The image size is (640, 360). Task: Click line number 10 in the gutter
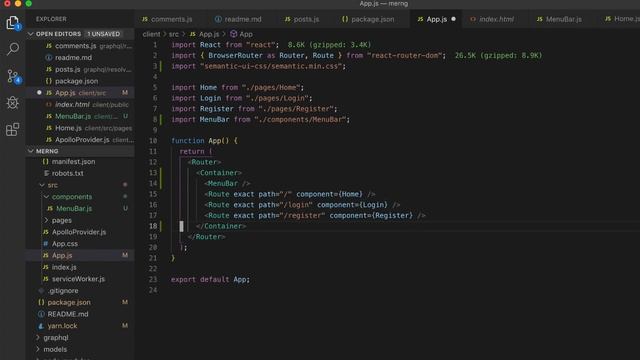pos(153,141)
